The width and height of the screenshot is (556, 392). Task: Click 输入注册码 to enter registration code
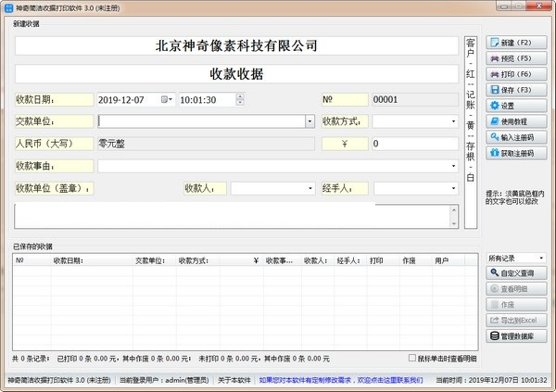click(x=516, y=137)
